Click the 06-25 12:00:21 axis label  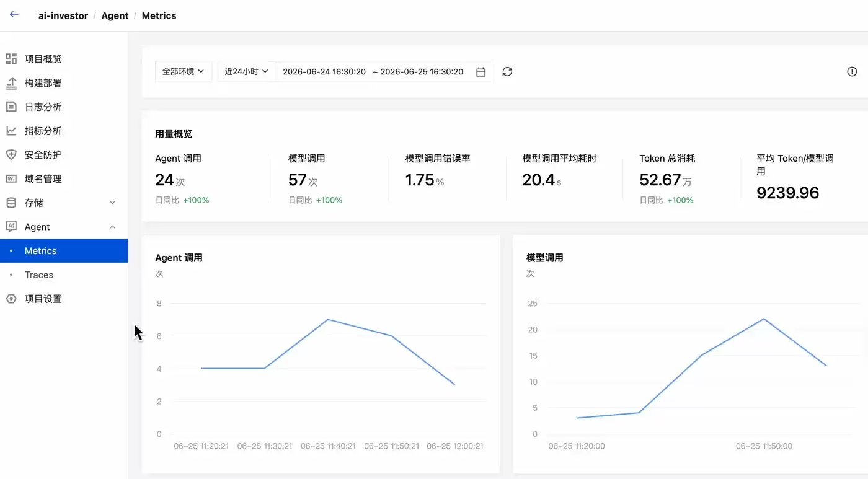(455, 446)
